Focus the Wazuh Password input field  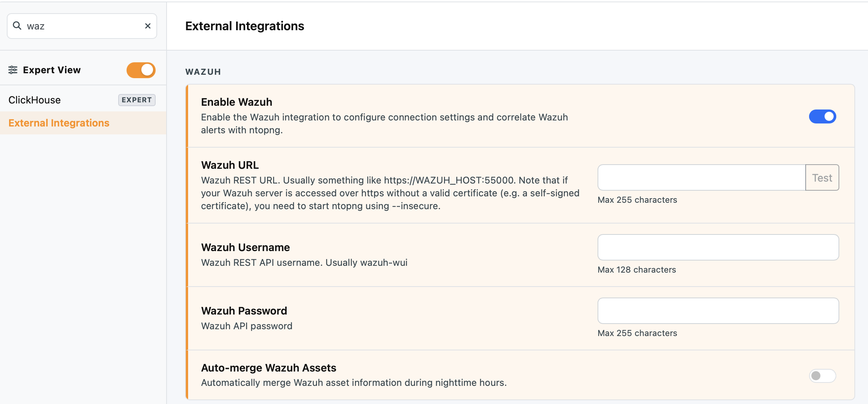pyautogui.click(x=718, y=311)
